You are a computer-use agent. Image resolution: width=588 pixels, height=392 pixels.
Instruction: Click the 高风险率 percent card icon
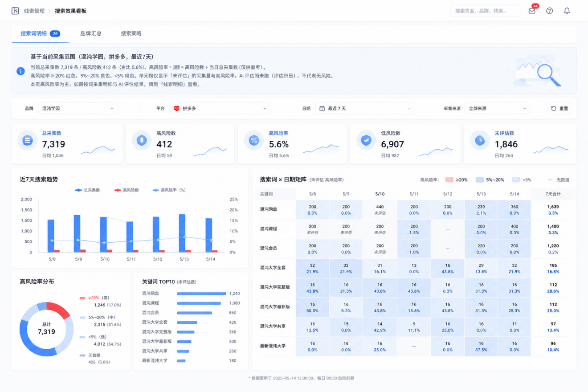[254, 140]
